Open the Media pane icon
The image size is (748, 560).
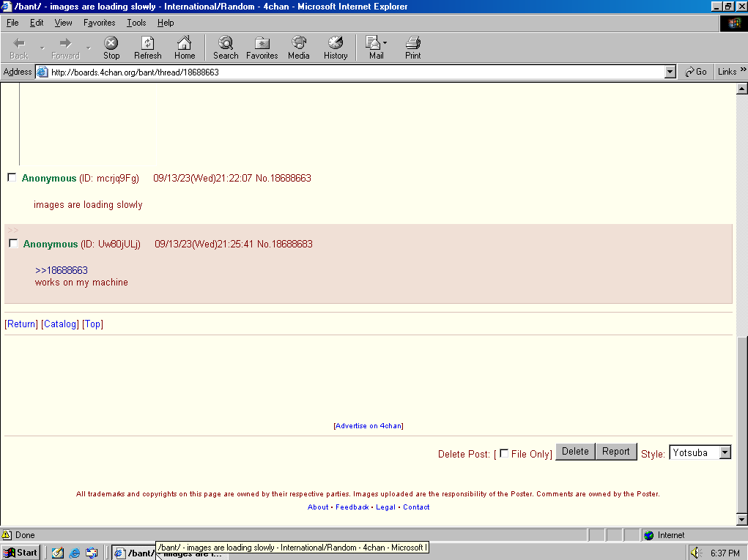coord(298,44)
